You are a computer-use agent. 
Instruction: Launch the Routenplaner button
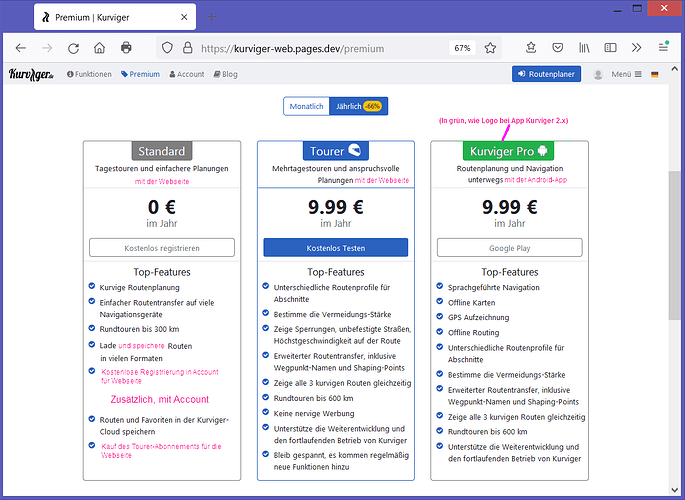[x=546, y=74]
